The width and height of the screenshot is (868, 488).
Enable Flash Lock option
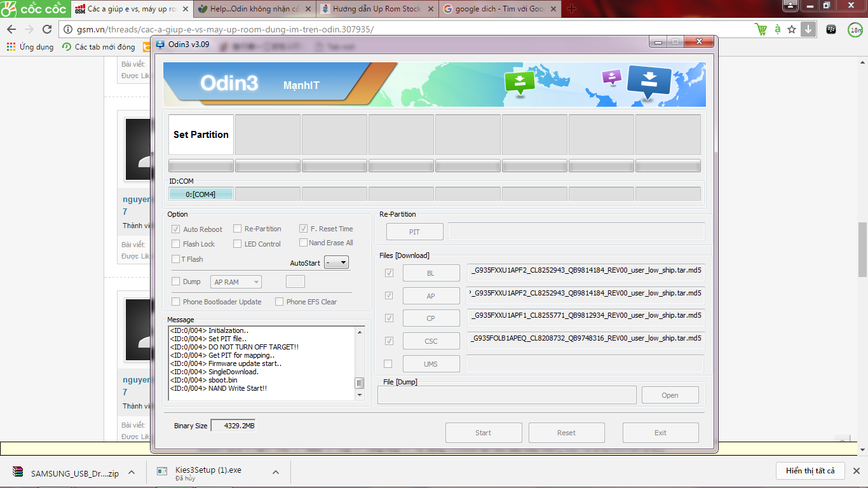(x=176, y=244)
